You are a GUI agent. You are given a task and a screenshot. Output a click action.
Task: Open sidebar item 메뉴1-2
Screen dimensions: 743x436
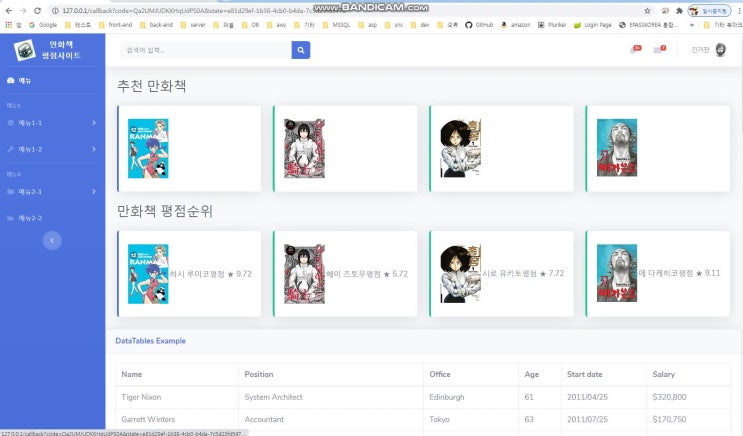pos(52,149)
